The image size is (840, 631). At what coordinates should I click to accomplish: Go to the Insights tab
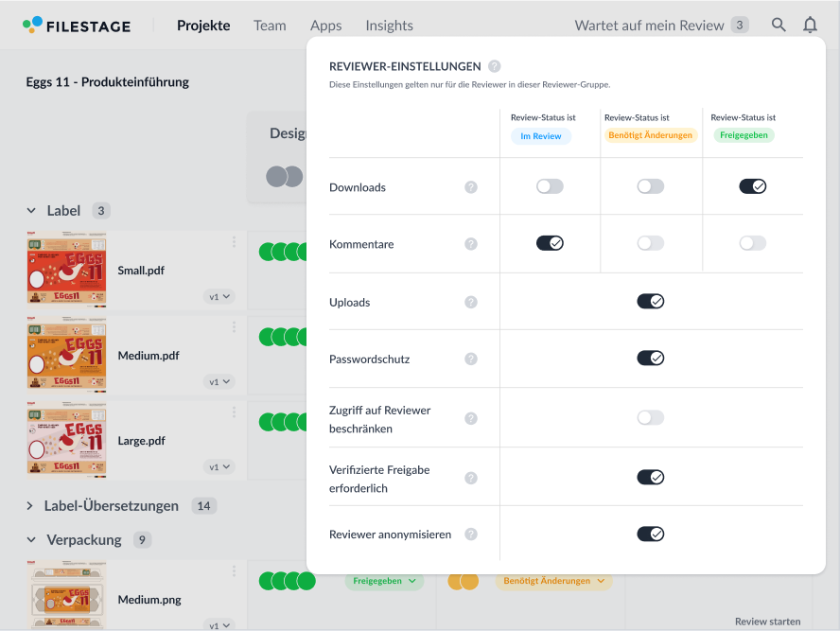[x=390, y=26]
